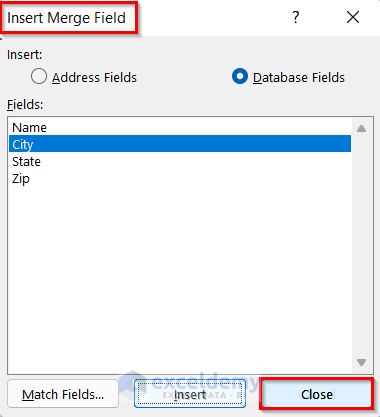
Task: Select the highlighted City field entry
Action: click(x=180, y=144)
